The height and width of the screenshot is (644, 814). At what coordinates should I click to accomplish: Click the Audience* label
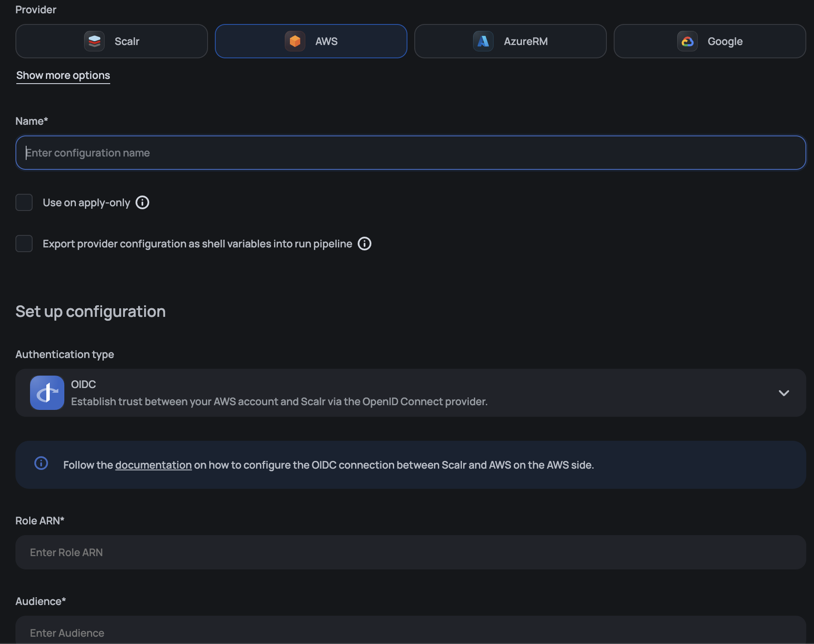[x=41, y=601]
